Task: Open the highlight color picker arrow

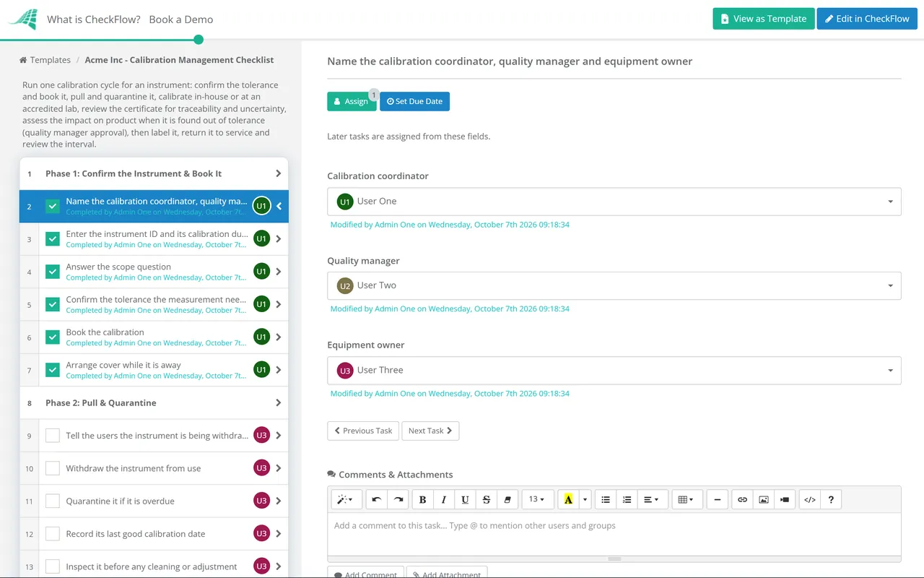Action: (x=585, y=499)
